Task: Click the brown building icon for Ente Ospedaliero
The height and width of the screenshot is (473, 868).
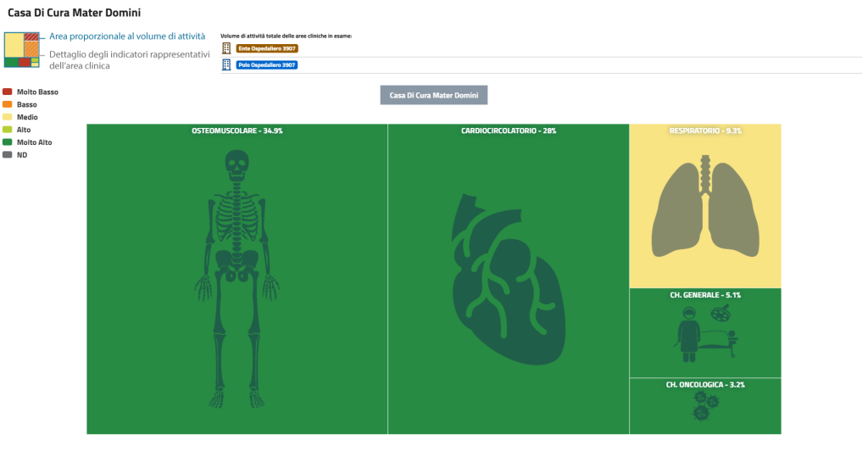Action: [x=226, y=49]
